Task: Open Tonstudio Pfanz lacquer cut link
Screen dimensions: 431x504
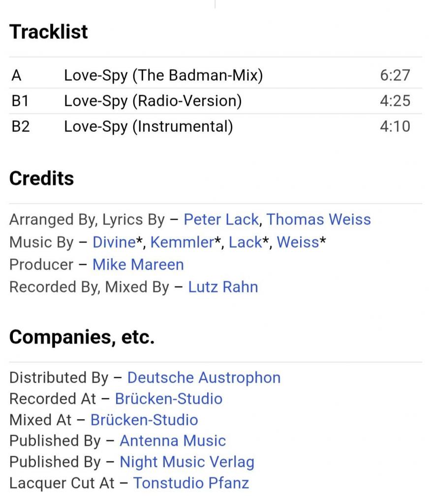Action: pos(191,483)
